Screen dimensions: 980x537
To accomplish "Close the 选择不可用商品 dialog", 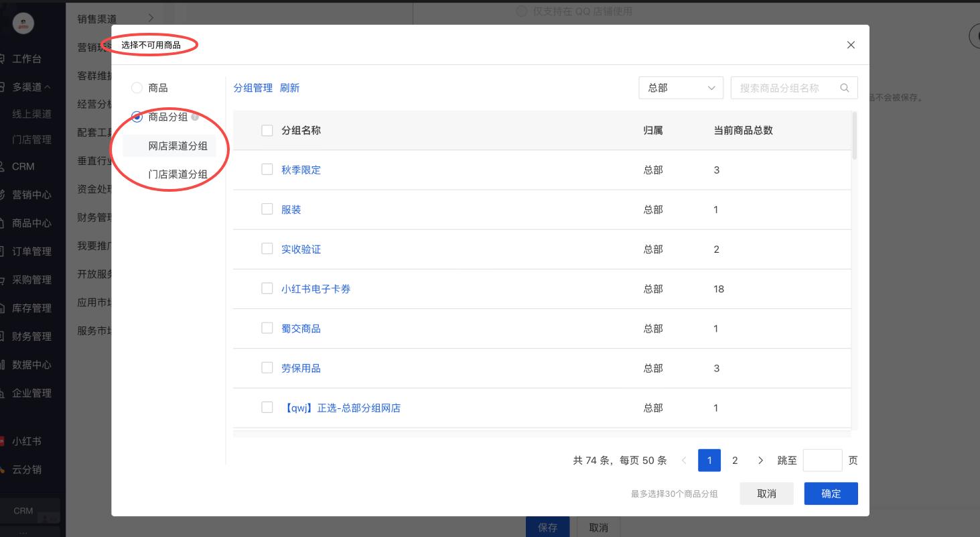I will pyautogui.click(x=851, y=45).
